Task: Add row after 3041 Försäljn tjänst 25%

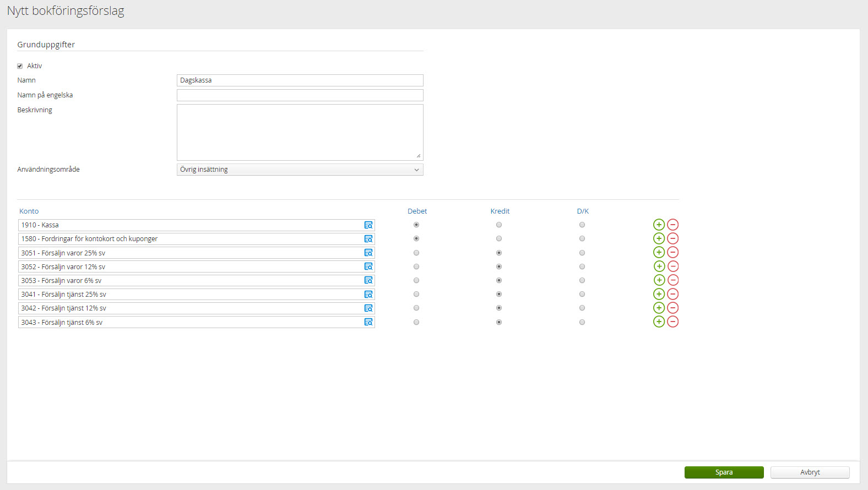Action: pos(659,294)
